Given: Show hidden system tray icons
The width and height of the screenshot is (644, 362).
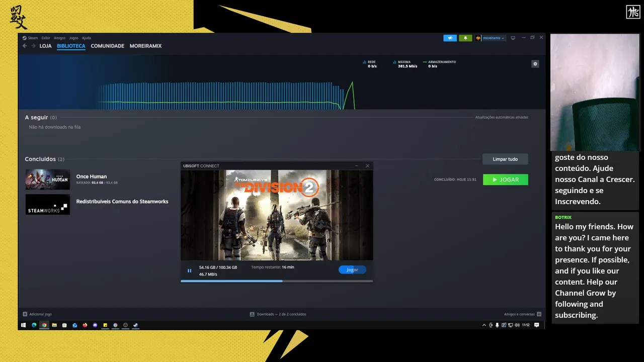Looking at the screenshot, I should point(484,325).
